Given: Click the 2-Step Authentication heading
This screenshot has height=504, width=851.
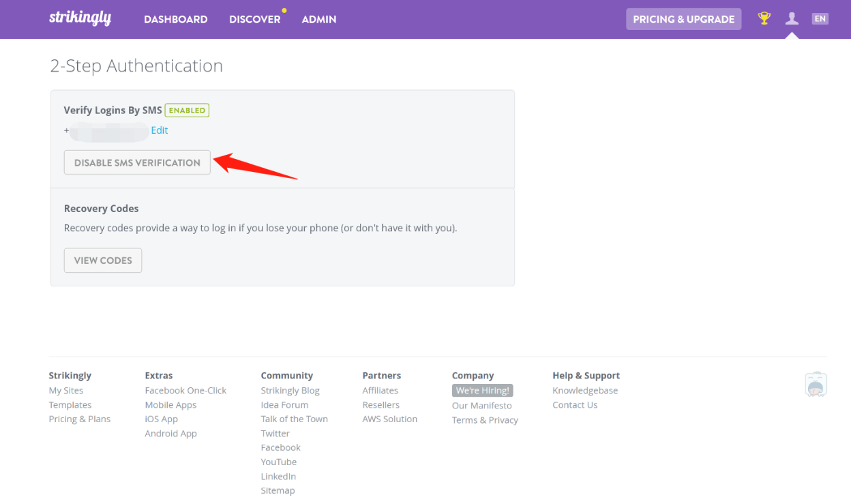Looking at the screenshot, I should (x=136, y=65).
